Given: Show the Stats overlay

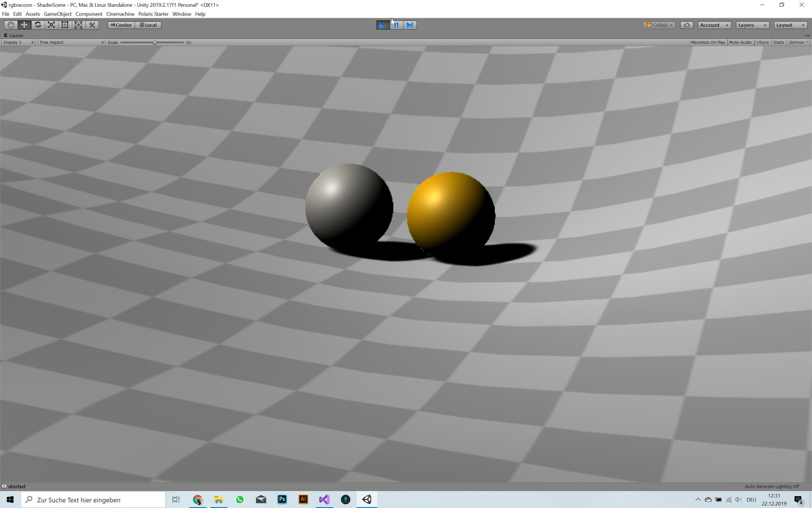Looking at the screenshot, I should pyautogui.click(x=779, y=42).
